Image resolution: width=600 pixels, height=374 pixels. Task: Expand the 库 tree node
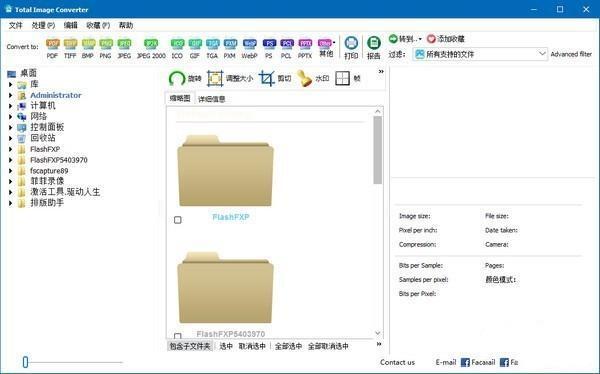point(11,84)
